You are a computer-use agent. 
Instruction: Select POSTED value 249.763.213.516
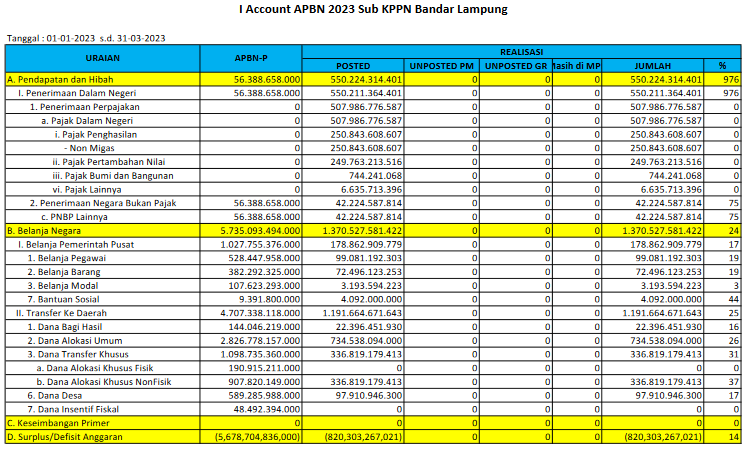coord(366,162)
